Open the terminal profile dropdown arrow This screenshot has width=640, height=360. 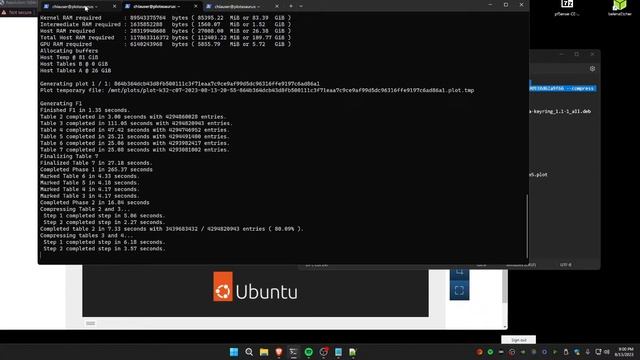[x=301, y=6]
